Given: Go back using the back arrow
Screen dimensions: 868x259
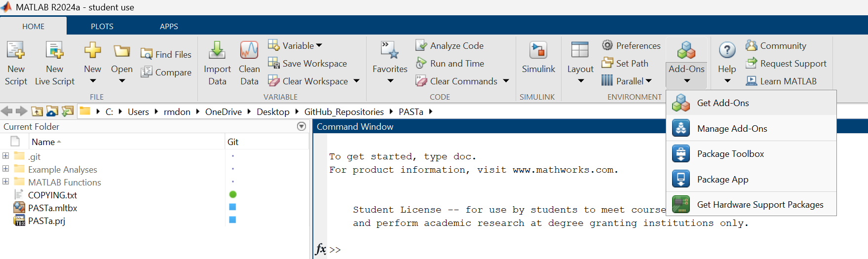Looking at the screenshot, I should (x=7, y=111).
